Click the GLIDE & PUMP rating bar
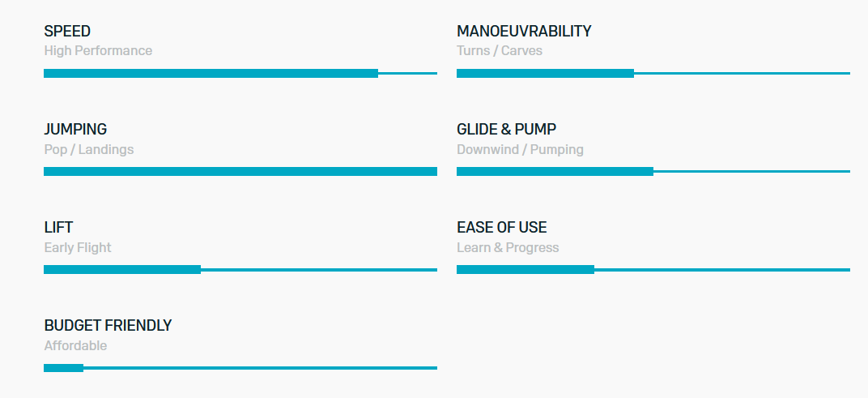The width and height of the screenshot is (868, 398). 653,171
